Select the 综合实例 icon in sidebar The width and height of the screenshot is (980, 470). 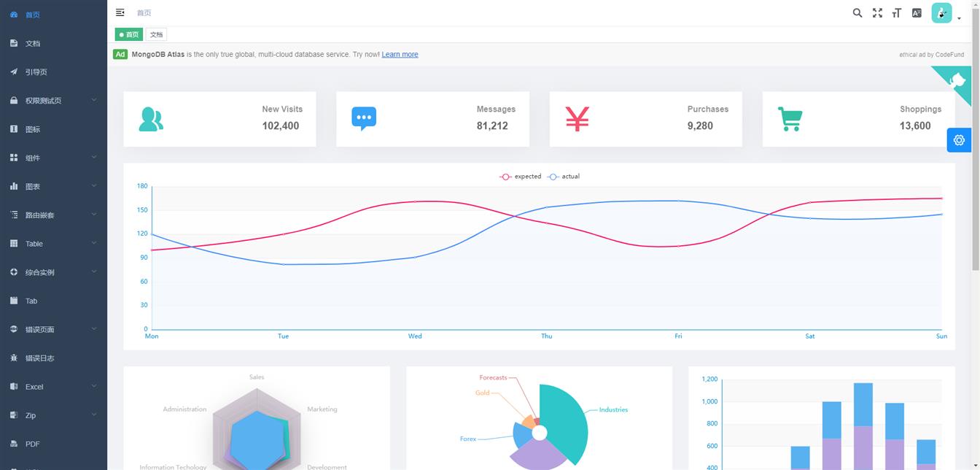point(14,272)
